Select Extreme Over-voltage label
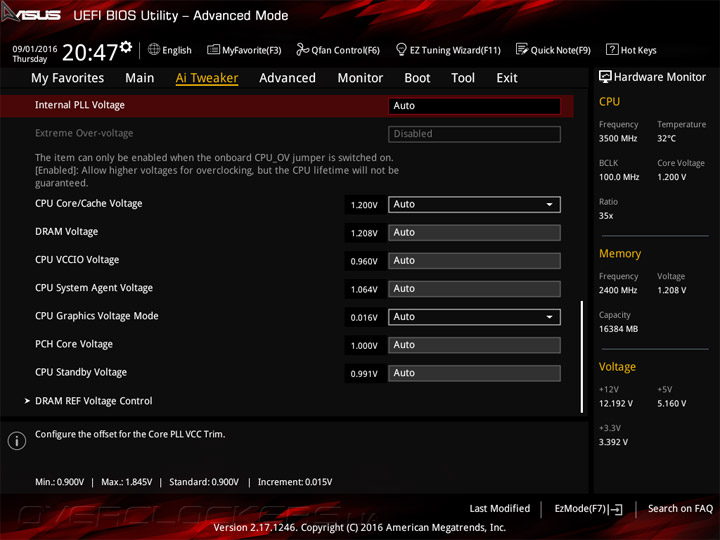Image resolution: width=720 pixels, height=540 pixels. point(84,133)
